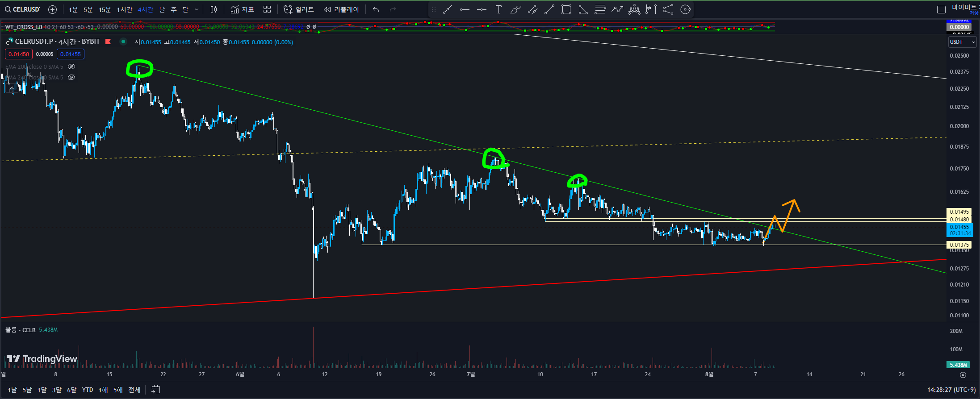Select the polyline path tool
The image size is (980, 399).
[668, 9]
